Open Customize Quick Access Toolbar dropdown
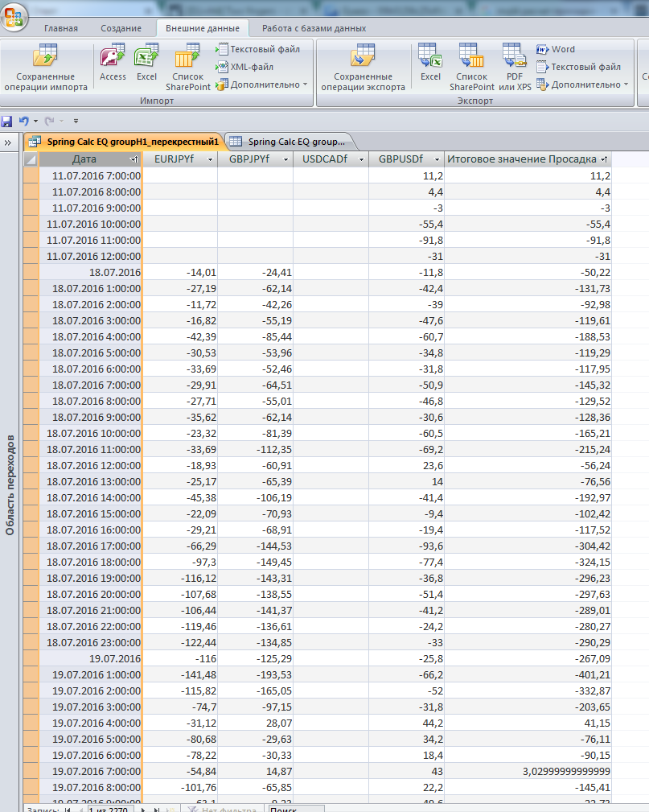This screenshot has height=812, width=649. tap(76, 122)
